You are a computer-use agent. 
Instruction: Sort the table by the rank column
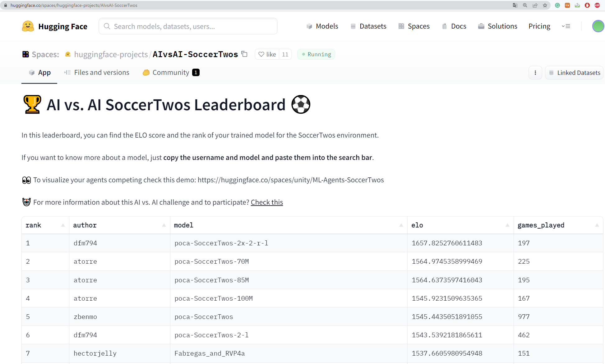63,225
